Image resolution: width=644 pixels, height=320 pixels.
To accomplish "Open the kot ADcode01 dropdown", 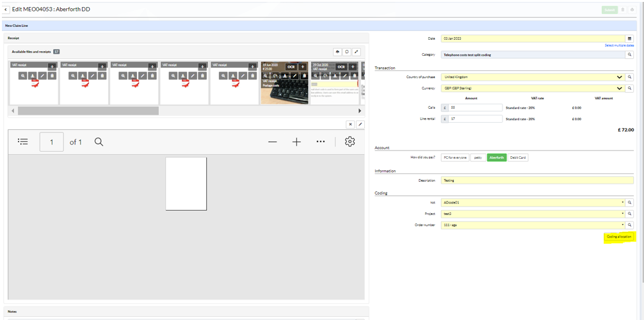I will tap(622, 202).
